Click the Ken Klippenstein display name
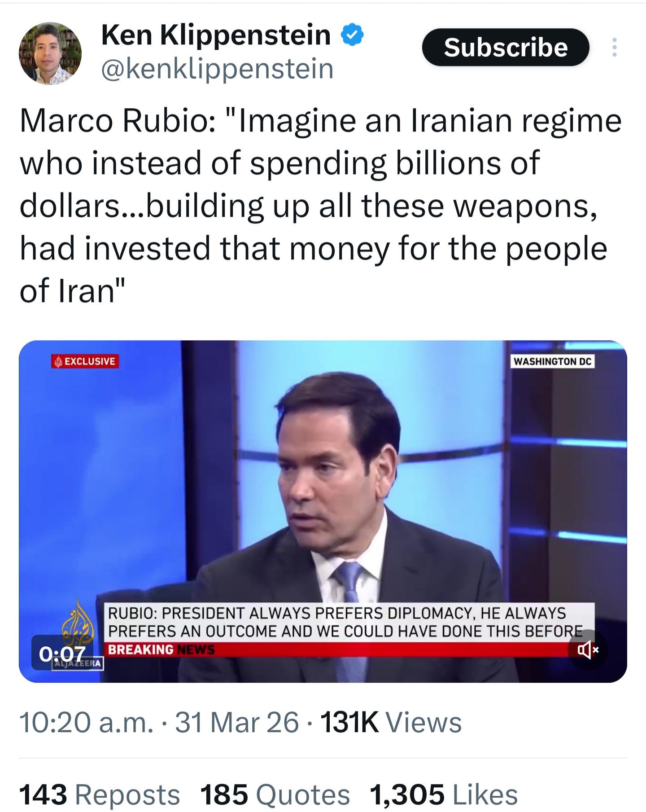646x812 pixels. coord(216,35)
